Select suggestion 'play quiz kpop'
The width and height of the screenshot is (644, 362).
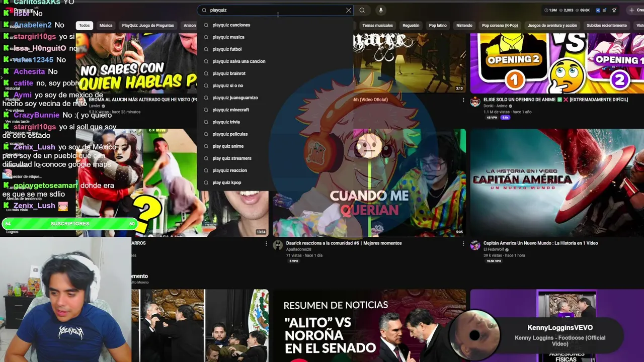coord(275,182)
